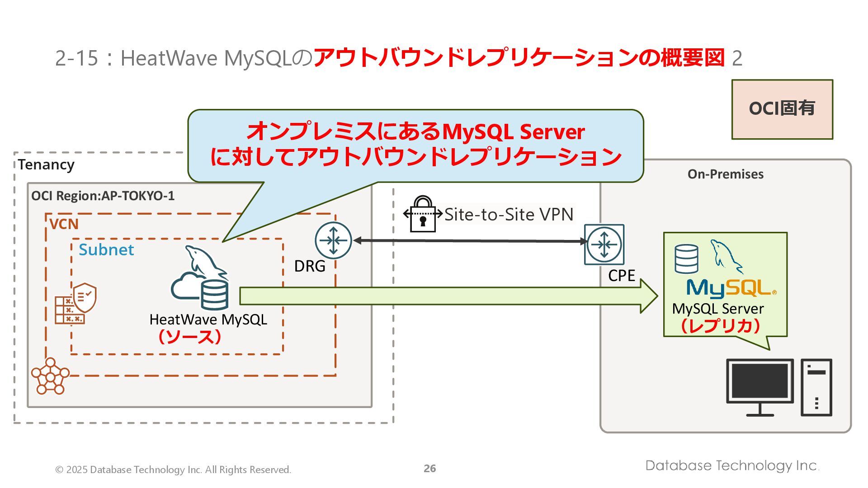
Task: Select the VCN label
Action: tap(64, 224)
